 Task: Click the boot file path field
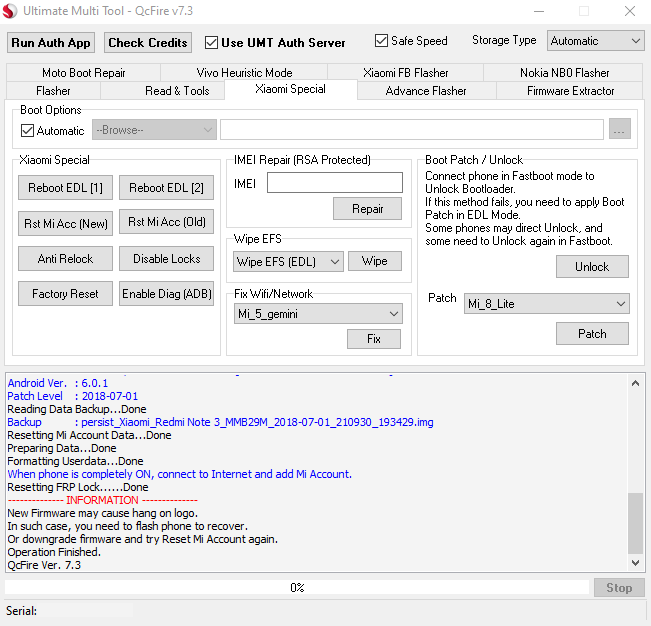click(411, 130)
